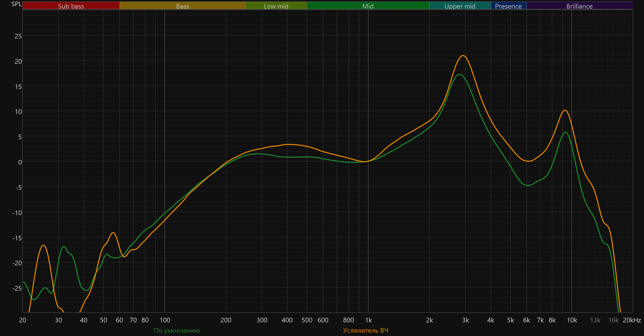Image resolution: width=644 pixels, height=336 pixels.
Task: Click the 25 dB level label
Action: coord(18,36)
